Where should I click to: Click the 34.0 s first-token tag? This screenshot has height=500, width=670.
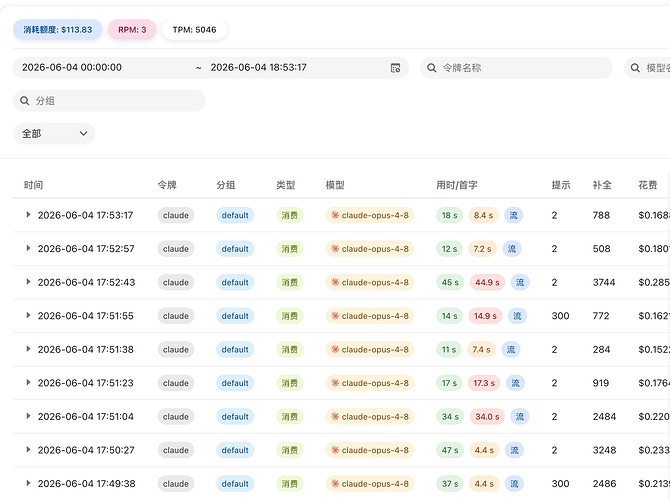[487, 417]
